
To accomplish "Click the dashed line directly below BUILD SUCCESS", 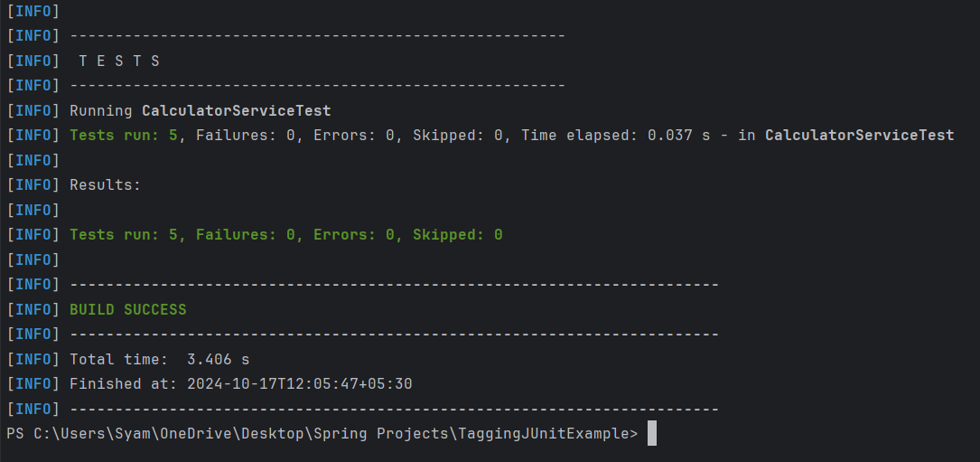I will click(394, 335).
